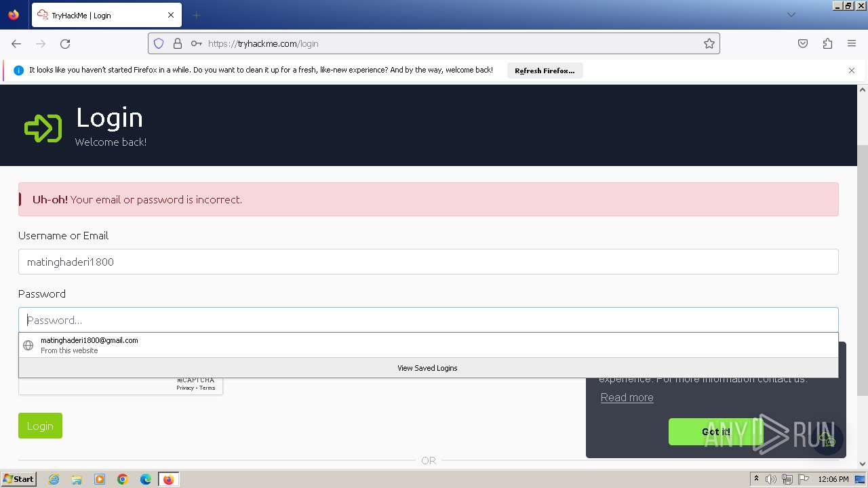
Task: Click the green login arrow logo
Action: click(43, 127)
